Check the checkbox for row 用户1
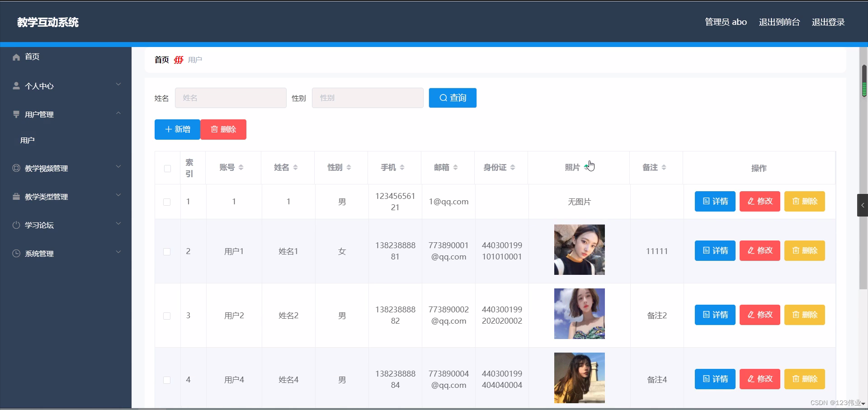This screenshot has height=410, width=868. [167, 252]
